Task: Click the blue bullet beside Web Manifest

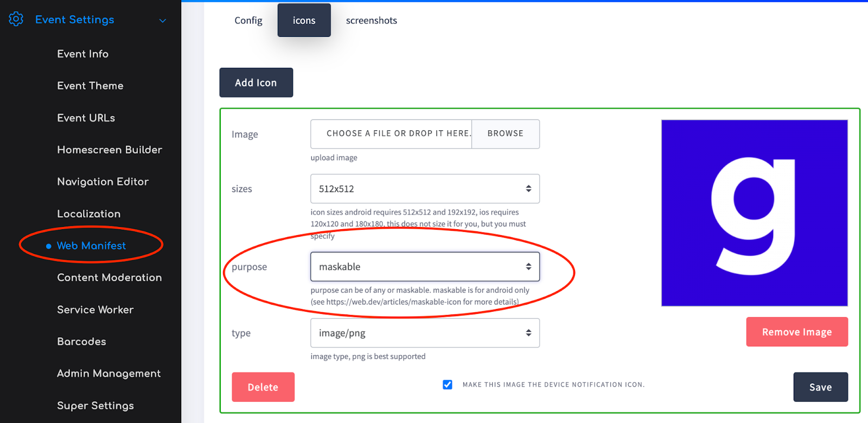Action: [49, 246]
